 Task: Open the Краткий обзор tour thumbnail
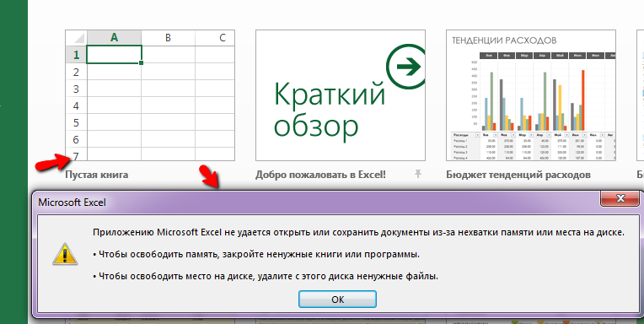340,95
